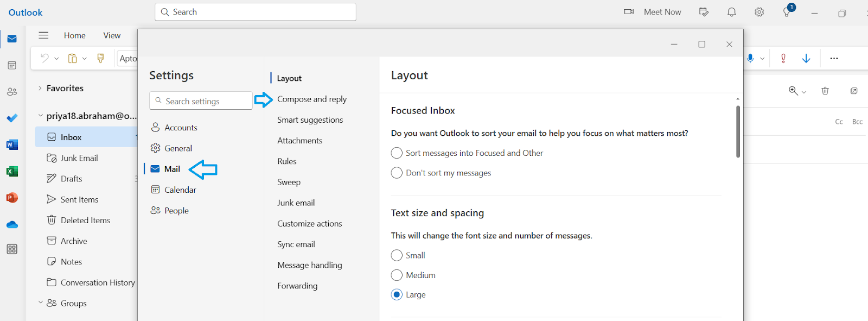Open the Paste options dropdown arrow

[x=85, y=58]
